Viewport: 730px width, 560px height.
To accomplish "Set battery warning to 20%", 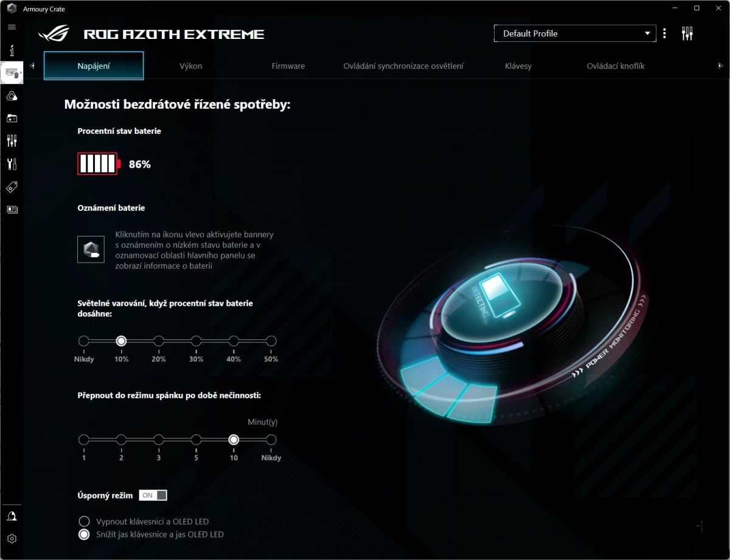I will [x=159, y=341].
